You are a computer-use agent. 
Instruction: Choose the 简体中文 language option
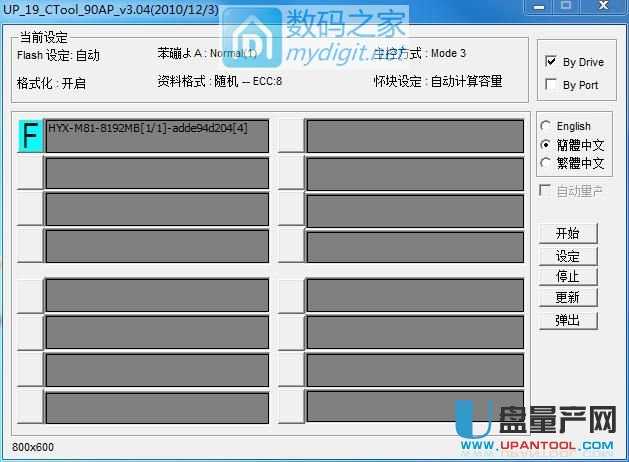tap(546, 145)
